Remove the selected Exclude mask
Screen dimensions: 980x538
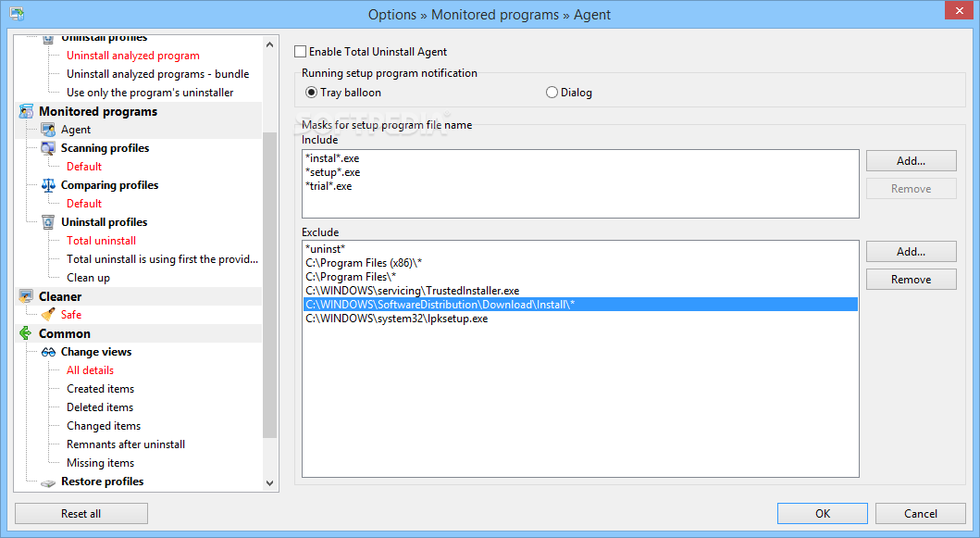[911, 280]
